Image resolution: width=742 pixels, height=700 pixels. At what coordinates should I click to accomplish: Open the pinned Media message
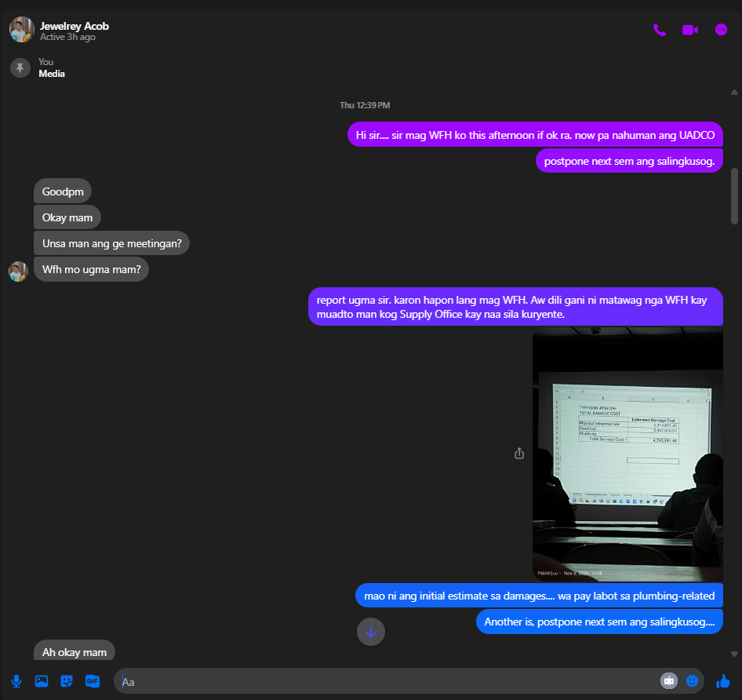pos(52,74)
